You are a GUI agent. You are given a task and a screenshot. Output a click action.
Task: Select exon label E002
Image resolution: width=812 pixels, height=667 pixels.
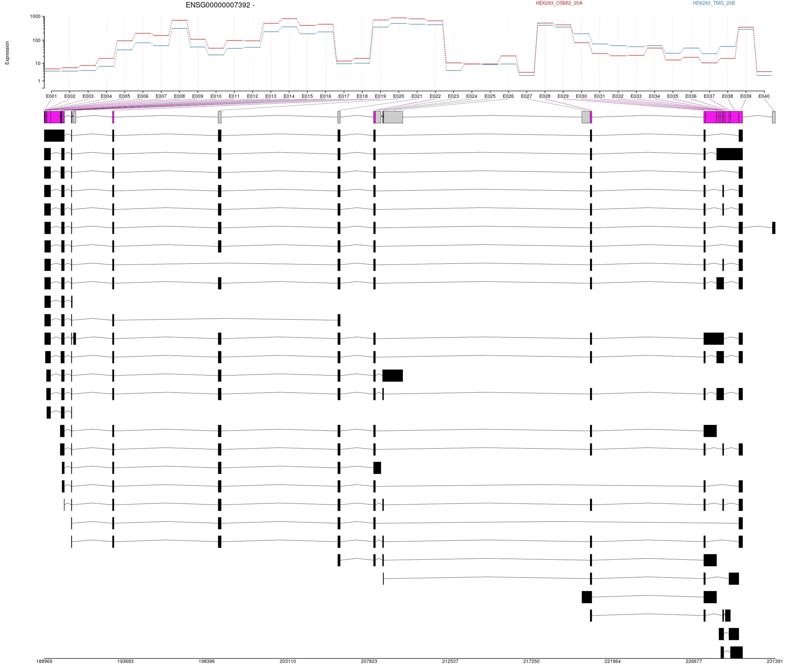(x=70, y=96)
